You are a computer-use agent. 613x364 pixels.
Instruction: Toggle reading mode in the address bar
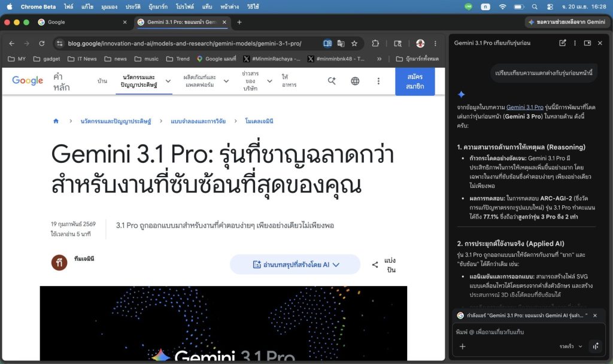click(x=327, y=43)
